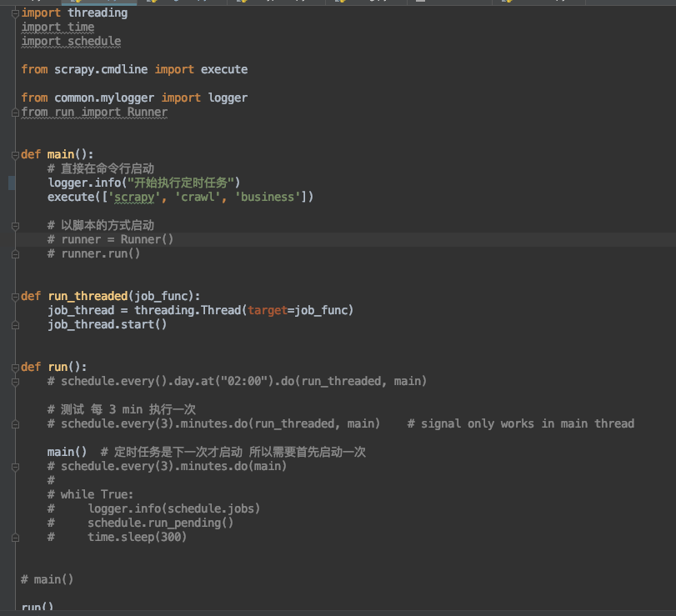
Task: Click the unused 'import time' statement
Action: pos(58,28)
